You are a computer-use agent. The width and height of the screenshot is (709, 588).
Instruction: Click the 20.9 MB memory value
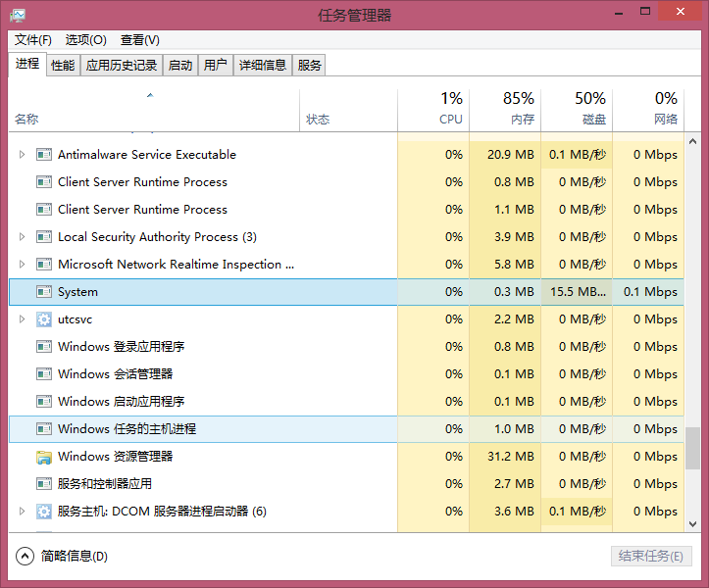tap(511, 155)
